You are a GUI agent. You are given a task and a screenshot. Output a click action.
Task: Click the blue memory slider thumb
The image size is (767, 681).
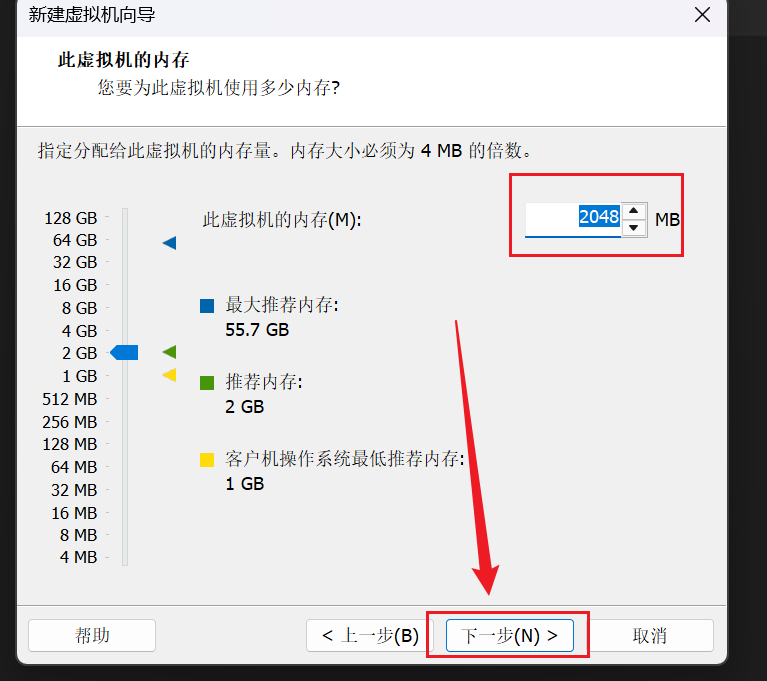coord(124,352)
